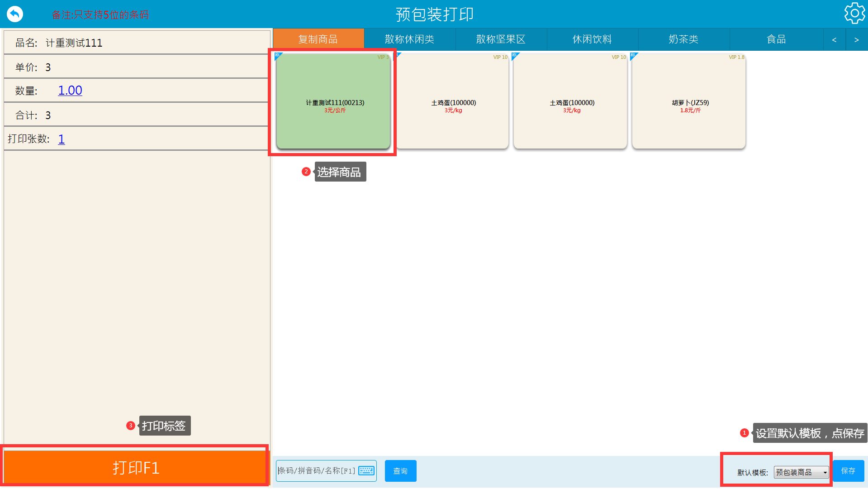Edit the quantity value 1.00 link
868x489 pixels.
[x=70, y=91]
